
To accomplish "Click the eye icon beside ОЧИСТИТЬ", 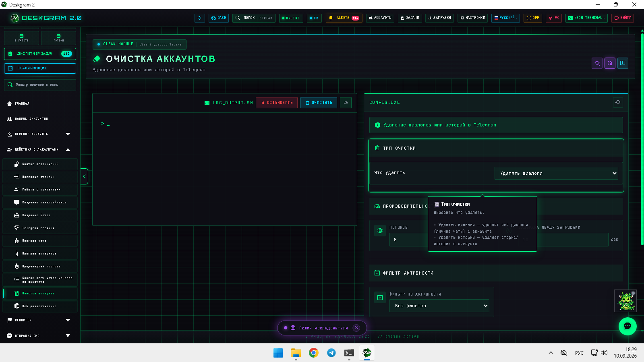I will point(346,103).
